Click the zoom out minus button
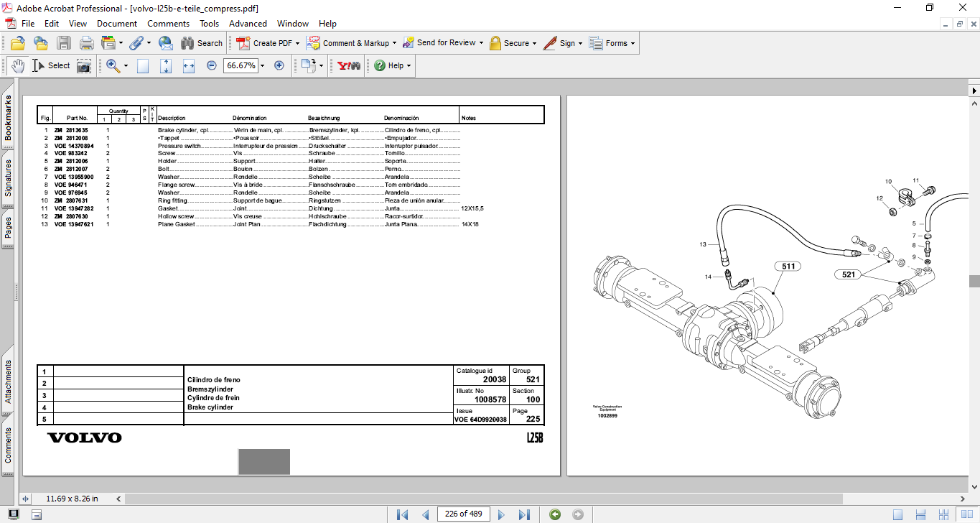 click(x=212, y=65)
